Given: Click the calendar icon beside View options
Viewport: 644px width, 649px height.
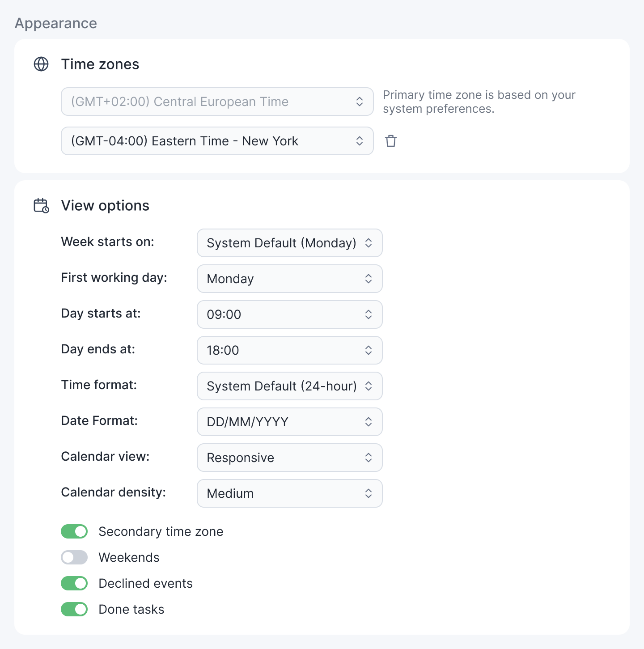Looking at the screenshot, I should click(x=42, y=206).
